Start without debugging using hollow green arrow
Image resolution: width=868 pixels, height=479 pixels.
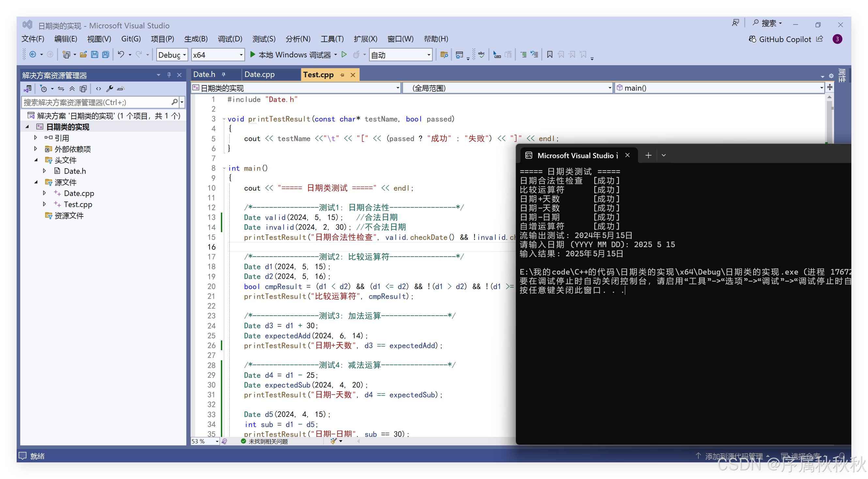point(344,54)
